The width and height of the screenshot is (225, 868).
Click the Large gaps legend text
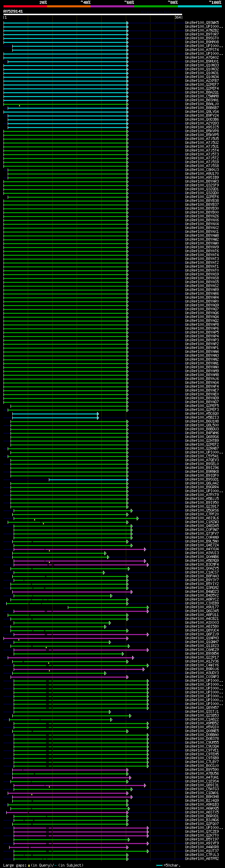(43, 865)
